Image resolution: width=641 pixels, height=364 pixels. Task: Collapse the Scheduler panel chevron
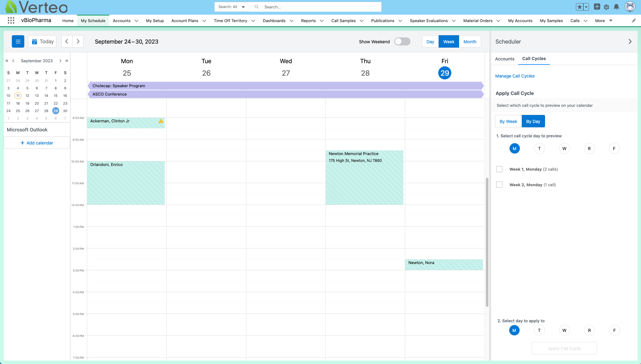click(x=630, y=41)
